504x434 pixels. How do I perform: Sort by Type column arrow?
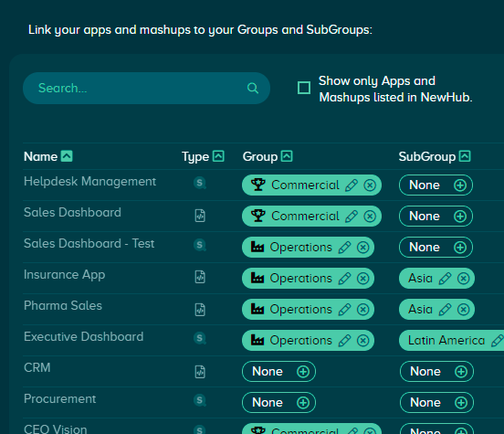218,156
